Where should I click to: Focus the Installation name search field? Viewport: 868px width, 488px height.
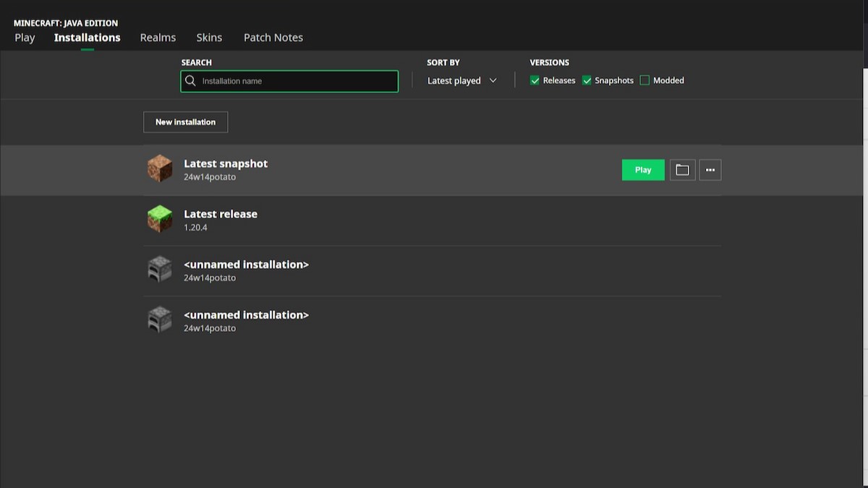[x=297, y=81]
